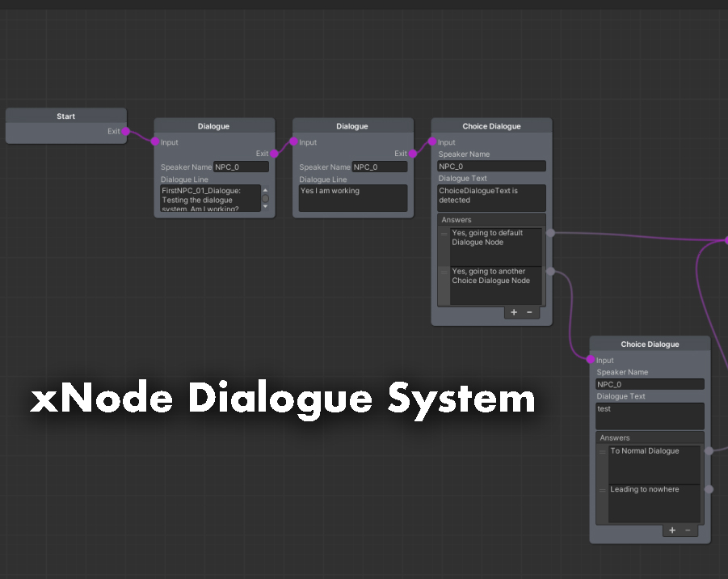Click the "test" Dialogue Text field
The width and height of the screenshot is (728, 579).
coord(650,414)
